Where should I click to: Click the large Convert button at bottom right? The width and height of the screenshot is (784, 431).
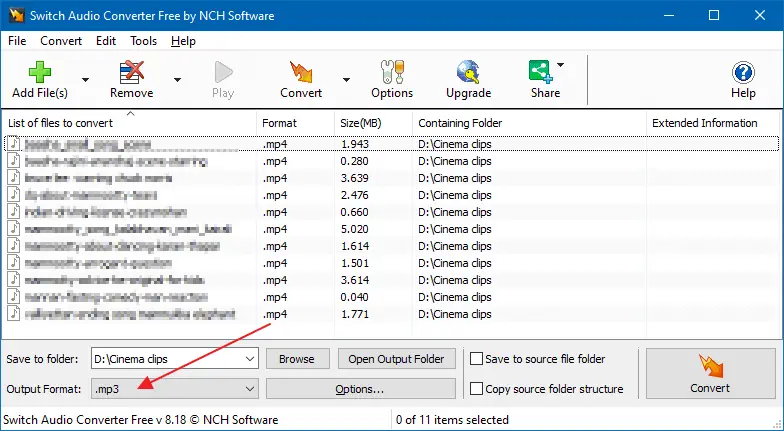coord(710,374)
